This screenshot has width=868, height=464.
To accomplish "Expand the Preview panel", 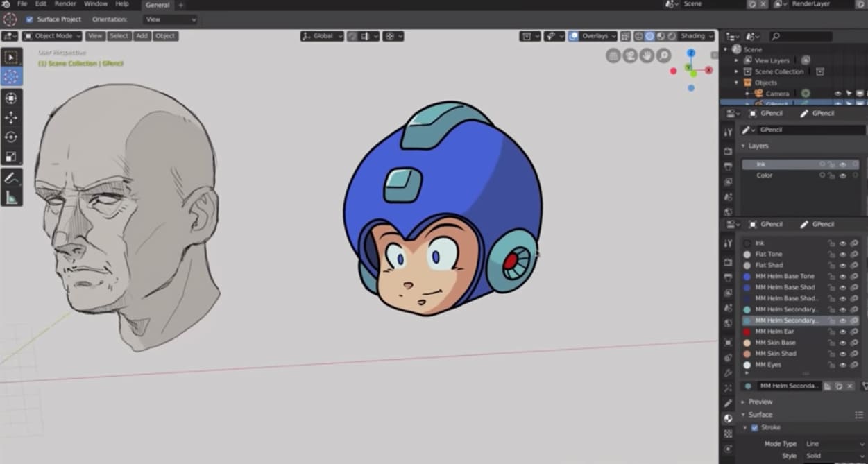I will tap(760, 402).
